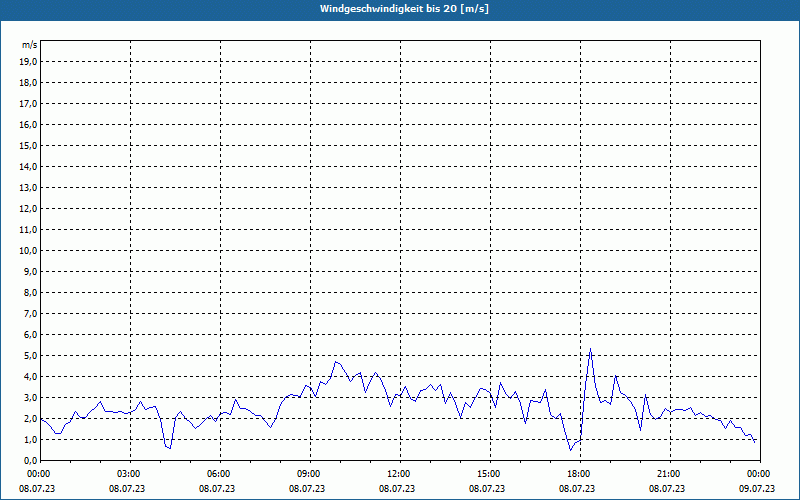The width and height of the screenshot is (800, 500).
Task: Select the 18,0 y-axis label
Action: (28, 83)
